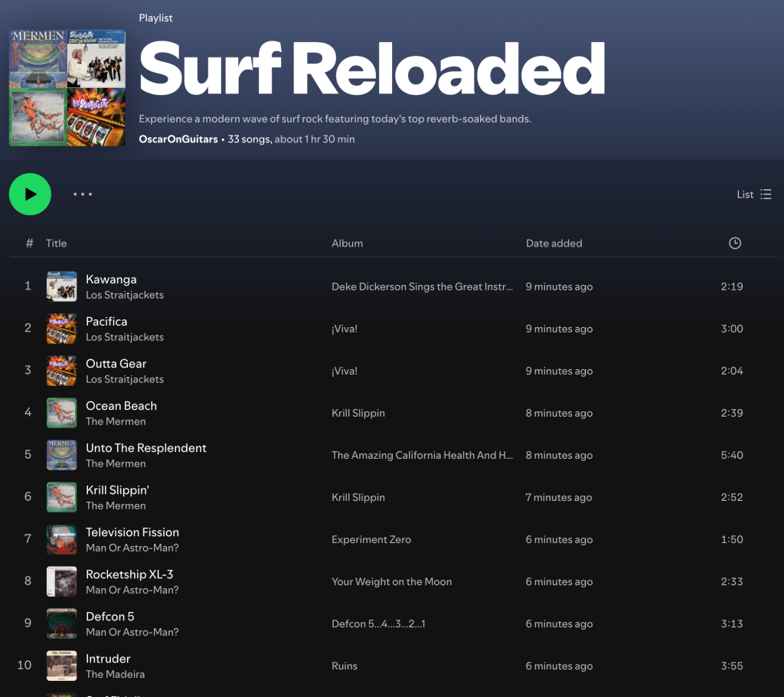The width and height of the screenshot is (784, 697).
Task: Open Los Straitjackets artist link under Kawanga
Action: pos(125,295)
